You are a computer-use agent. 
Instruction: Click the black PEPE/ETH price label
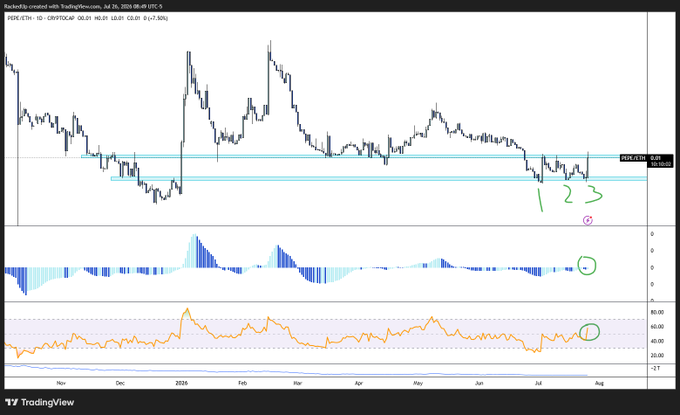coord(634,158)
